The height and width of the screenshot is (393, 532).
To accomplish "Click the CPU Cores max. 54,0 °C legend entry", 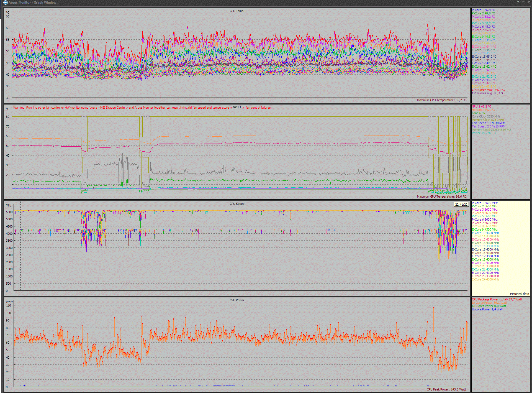I will tap(488, 90).
